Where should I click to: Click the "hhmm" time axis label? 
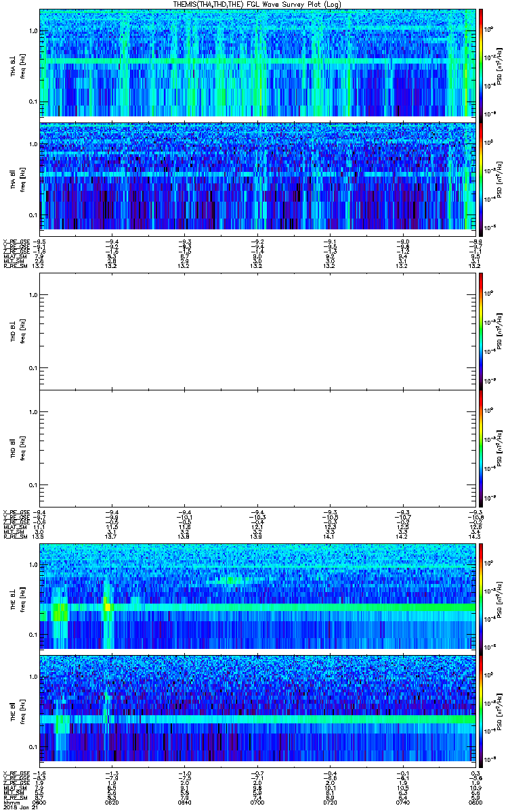tap(10, 801)
